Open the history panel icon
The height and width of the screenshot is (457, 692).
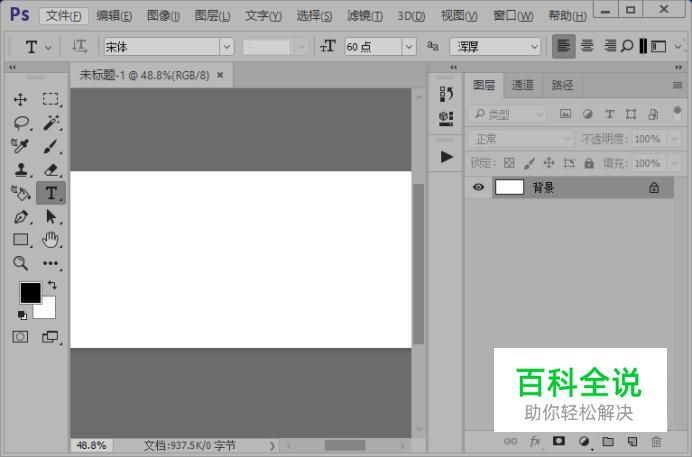click(446, 94)
